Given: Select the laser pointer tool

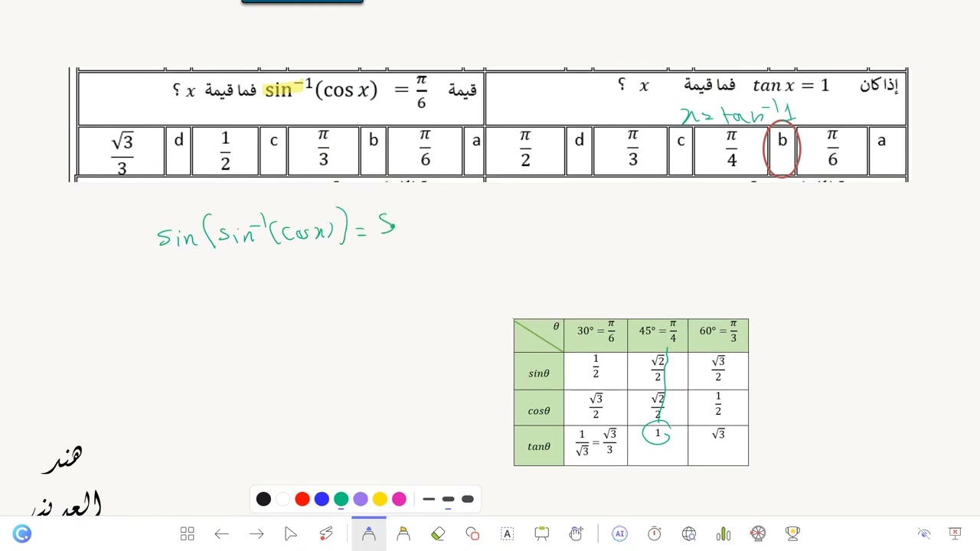Looking at the screenshot, I should [x=326, y=534].
